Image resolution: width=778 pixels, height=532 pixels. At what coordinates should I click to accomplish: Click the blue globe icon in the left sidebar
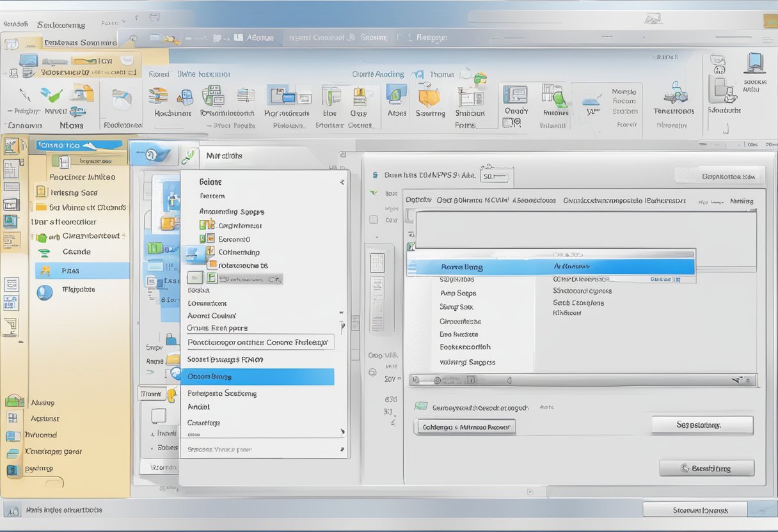point(45,292)
